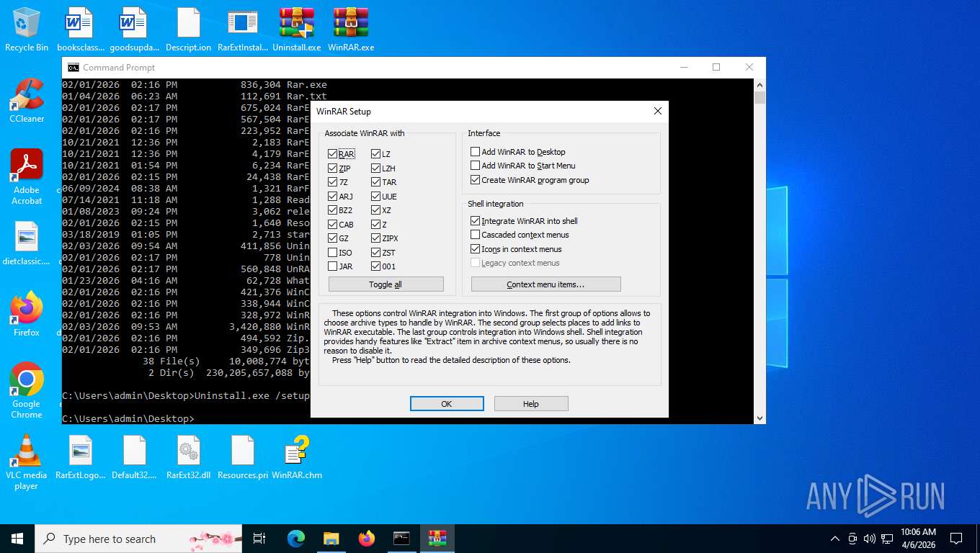Enable the JAR association checkbox

tap(332, 266)
